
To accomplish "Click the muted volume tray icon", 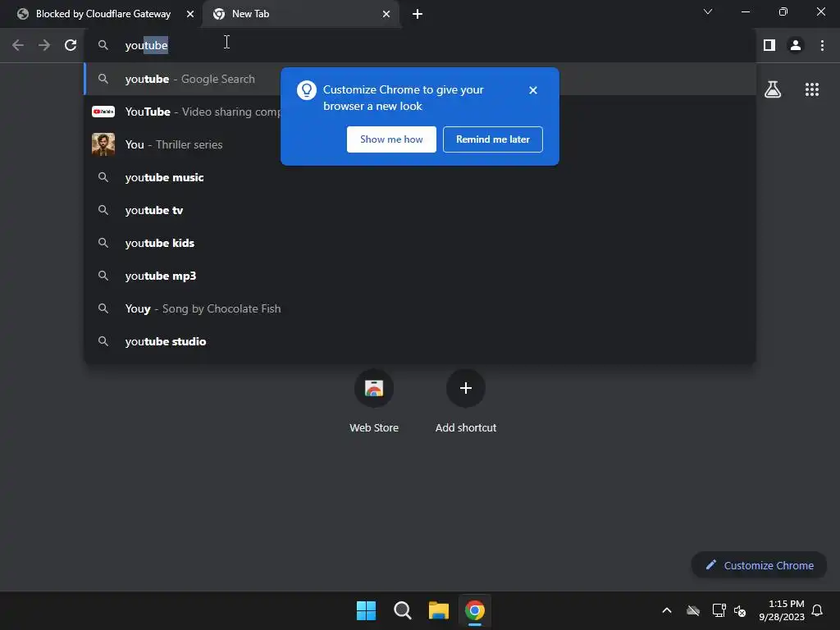I will [740, 610].
